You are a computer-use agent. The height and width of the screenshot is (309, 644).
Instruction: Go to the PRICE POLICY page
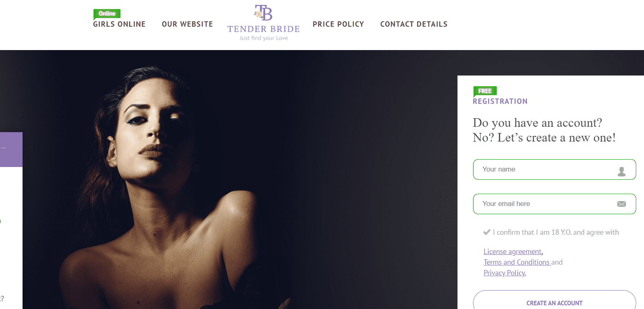coord(338,24)
